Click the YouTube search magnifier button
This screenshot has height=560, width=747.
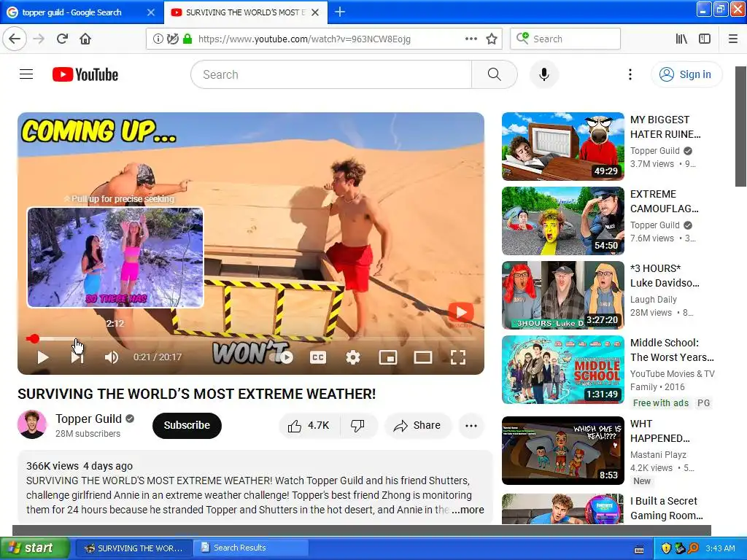(495, 74)
